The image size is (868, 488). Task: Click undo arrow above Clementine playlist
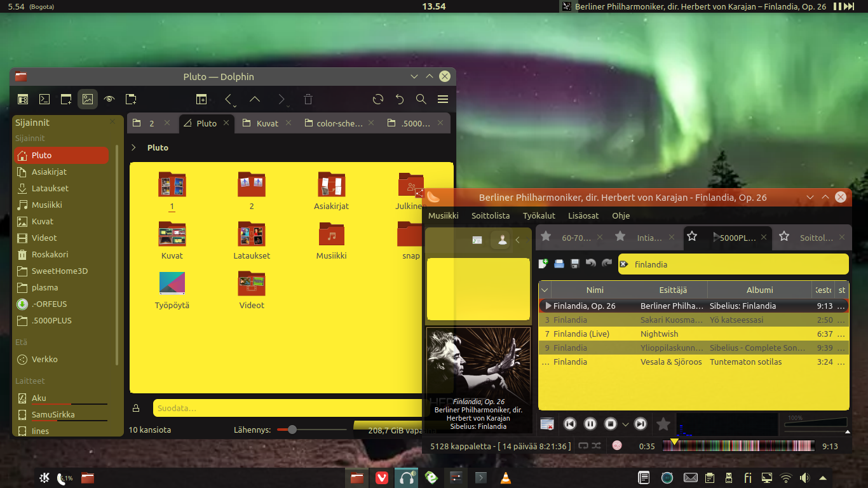click(x=591, y=264)
